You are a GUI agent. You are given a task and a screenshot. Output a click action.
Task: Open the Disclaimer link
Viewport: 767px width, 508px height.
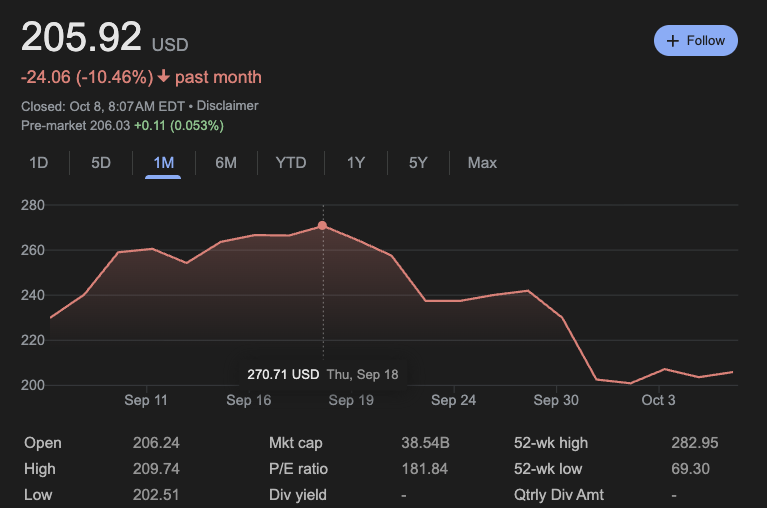pyautogui.click(x=227, y=105)
